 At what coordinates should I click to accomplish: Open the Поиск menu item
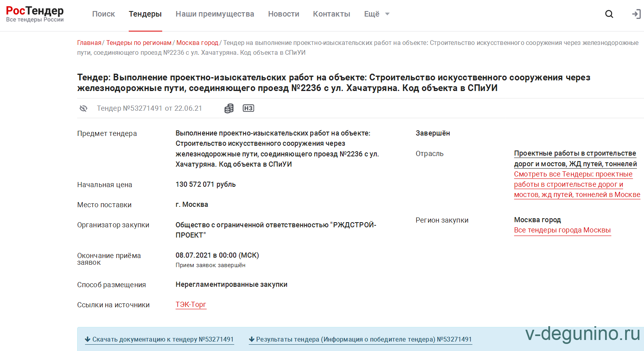click(x=104, y=14)
